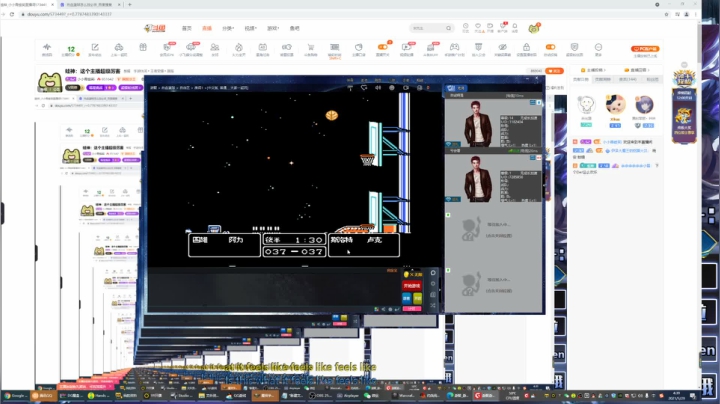Click the green 12 points indicator

tap(71, 49)
